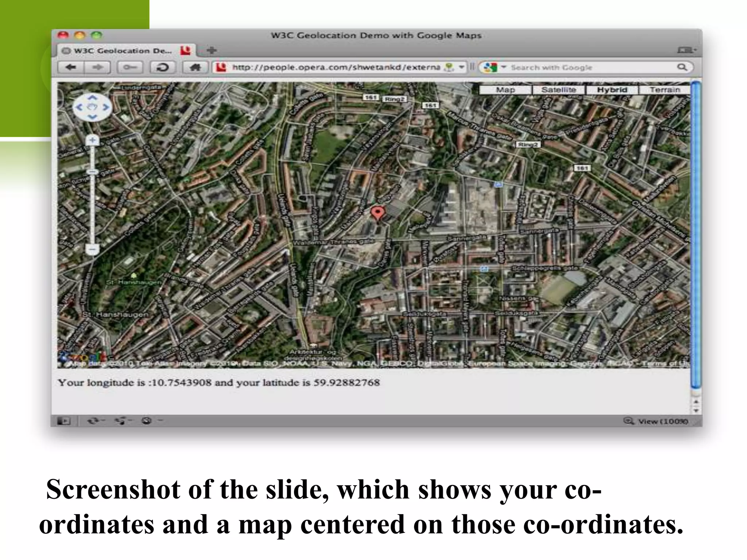Click the St. Hanshaugen map label
Image resolution: width=747 pixels, height=560 pixels.
[115, 314]
